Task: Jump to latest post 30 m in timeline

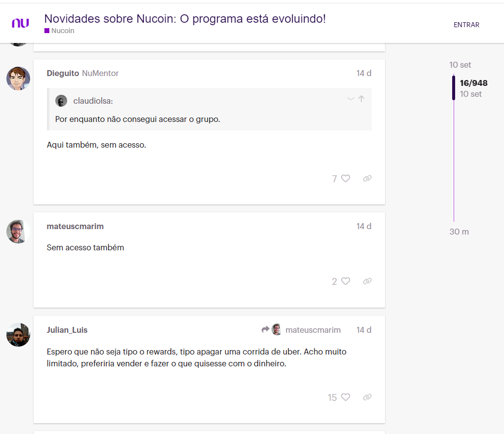Action: coord(459,232)
